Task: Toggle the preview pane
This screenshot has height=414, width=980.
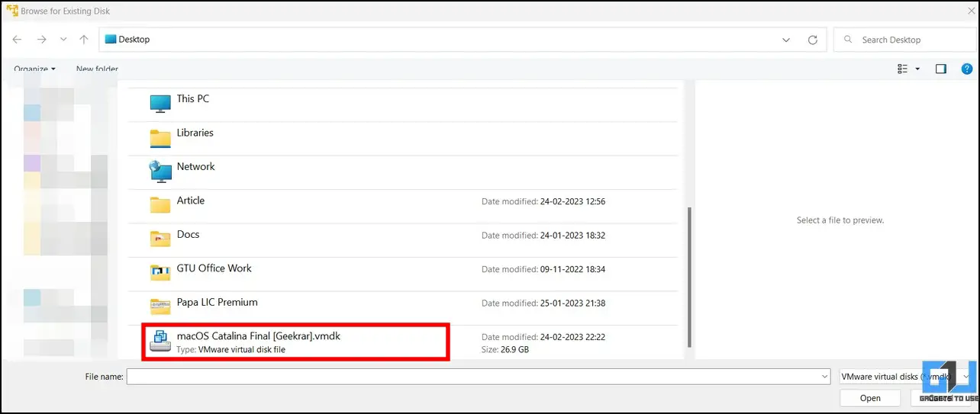Action: coord(941,69)
